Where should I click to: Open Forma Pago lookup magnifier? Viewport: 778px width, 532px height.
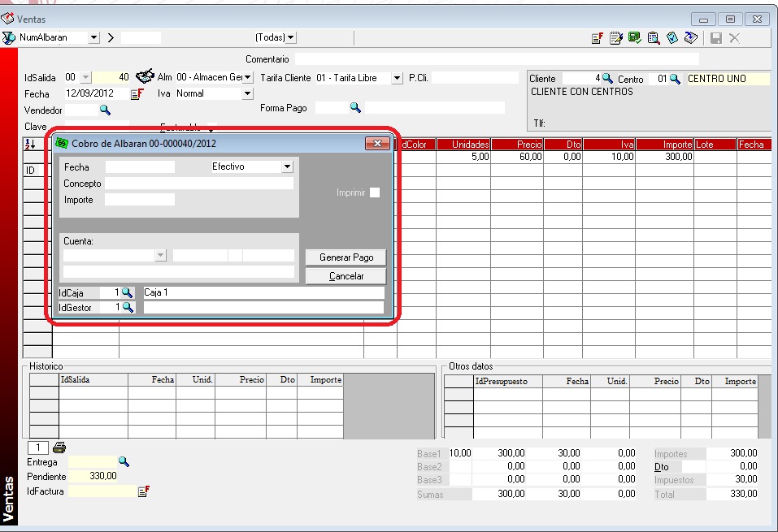click(x=355, y=107)
